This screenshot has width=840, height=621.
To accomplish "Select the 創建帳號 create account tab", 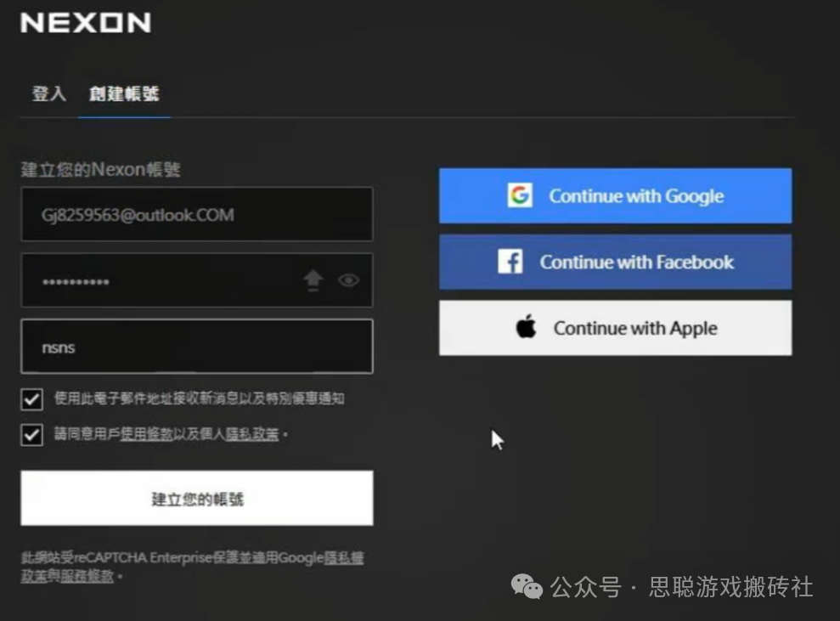I will tap(124, 94).
